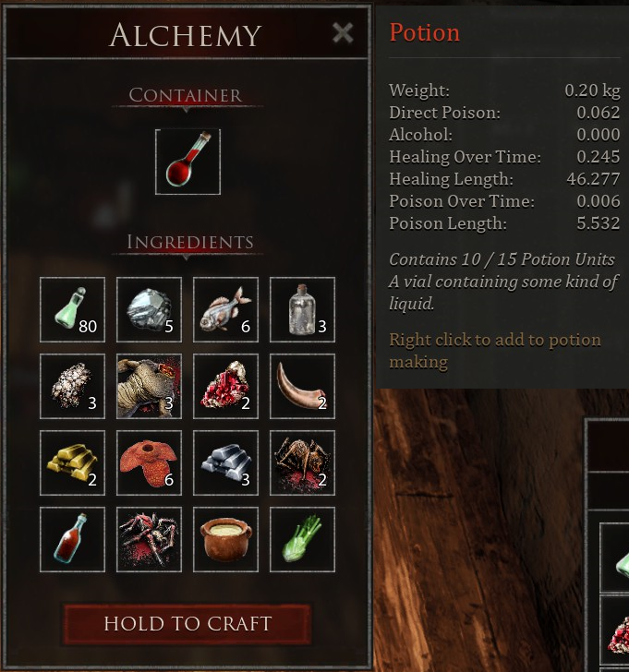This screenshot has width=629, height=672.
Task: Pick the red crystal ore ingredient
Action: pyautogui.click(x=225, y=386)
